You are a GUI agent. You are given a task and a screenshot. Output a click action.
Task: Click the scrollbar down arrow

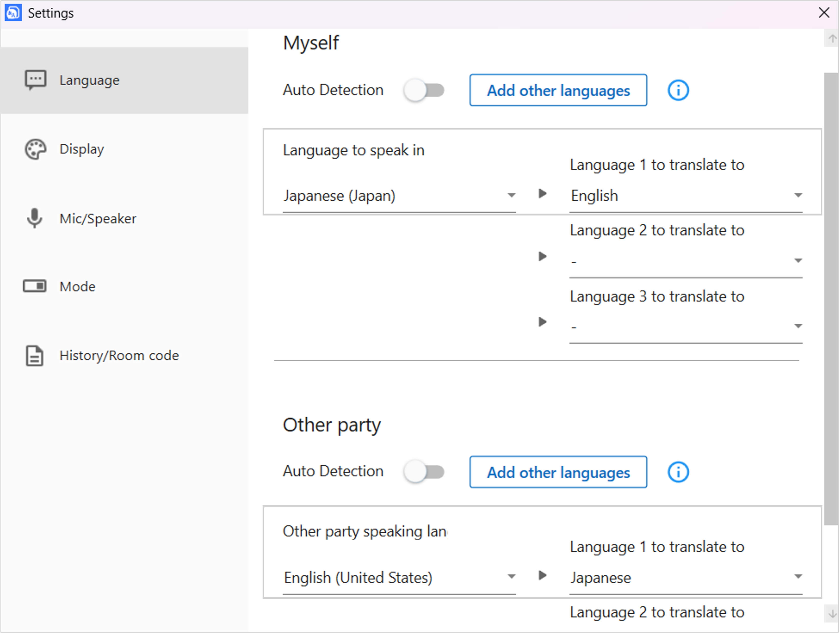(832, 614)
